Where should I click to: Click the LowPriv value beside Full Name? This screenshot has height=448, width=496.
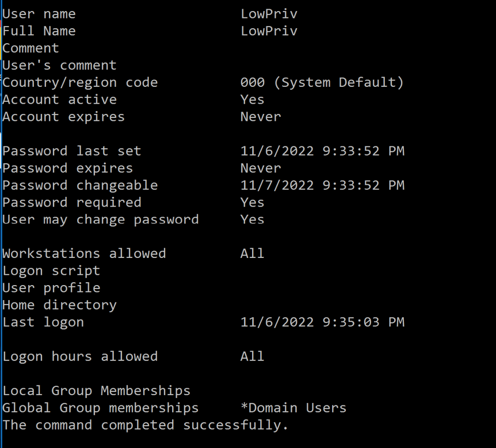click(x=269, y=31)
